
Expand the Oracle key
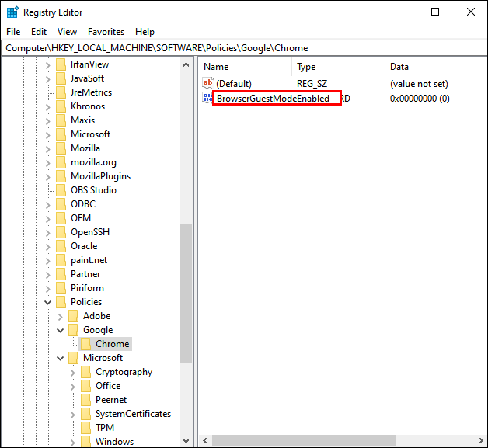(x=47, y=247)
